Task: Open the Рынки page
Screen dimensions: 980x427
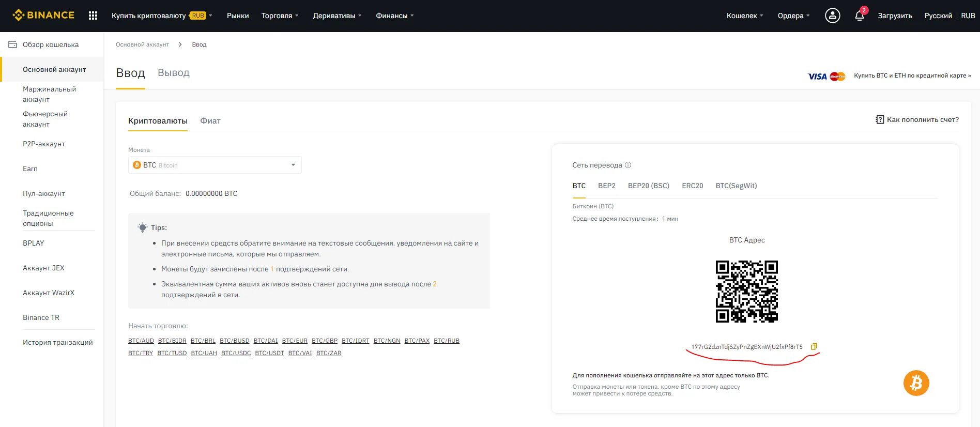Action: tap(238, 16)
